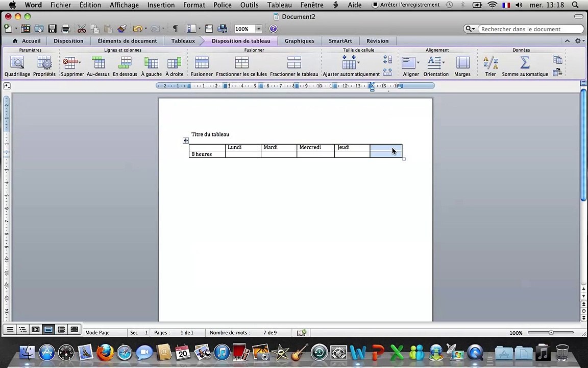588x368 pixels.
Task: Click the convert table to text icon
Action: tap(557, 72)
